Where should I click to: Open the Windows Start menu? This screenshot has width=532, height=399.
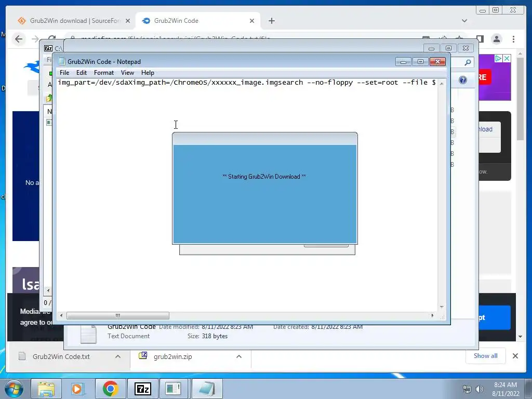(14, 389)
